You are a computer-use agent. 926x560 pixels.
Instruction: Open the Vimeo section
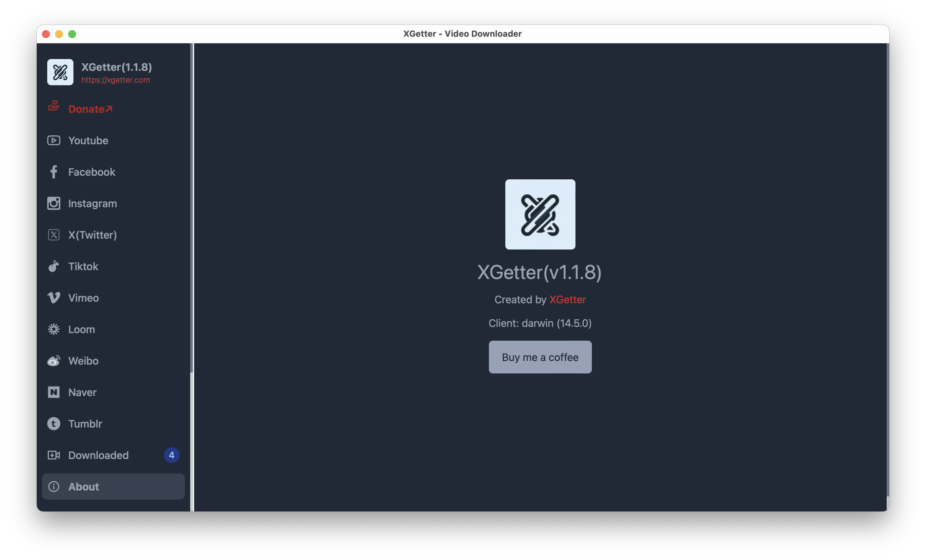(113, 298)
